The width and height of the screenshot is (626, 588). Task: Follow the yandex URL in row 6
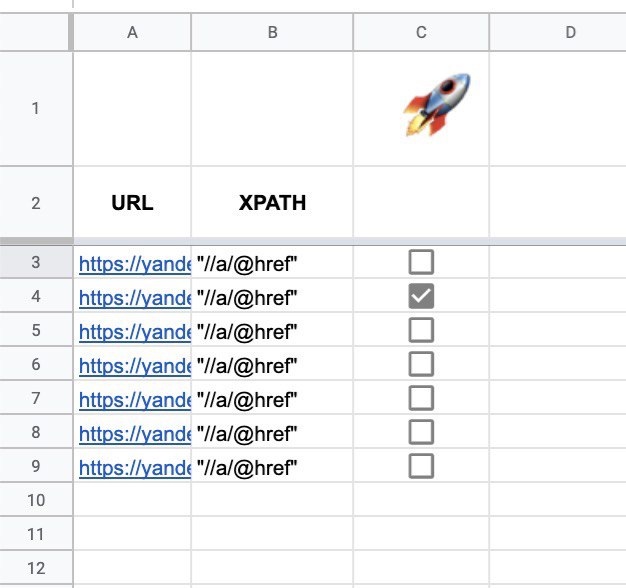click(135, 366)
